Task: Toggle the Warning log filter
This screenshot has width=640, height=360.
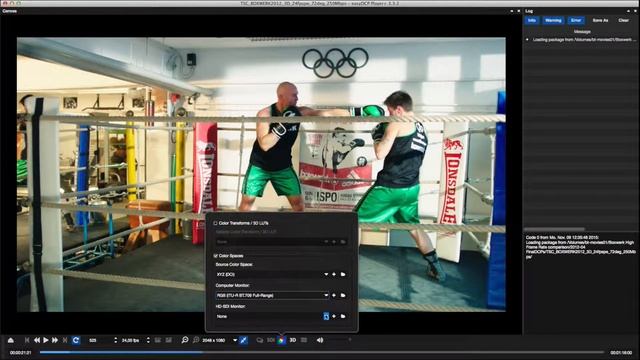Action: click(x=553, y=20)
